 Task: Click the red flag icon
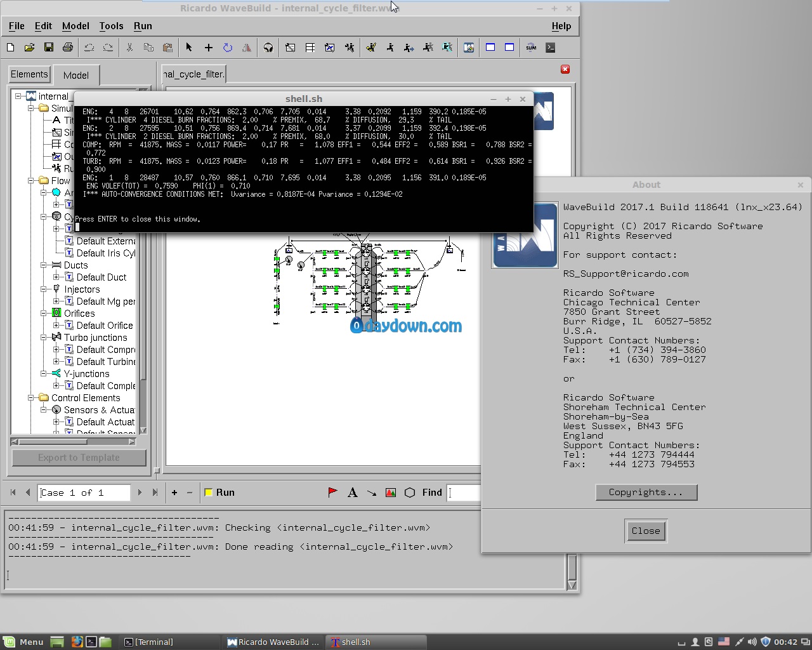click(x=332, y=493)
